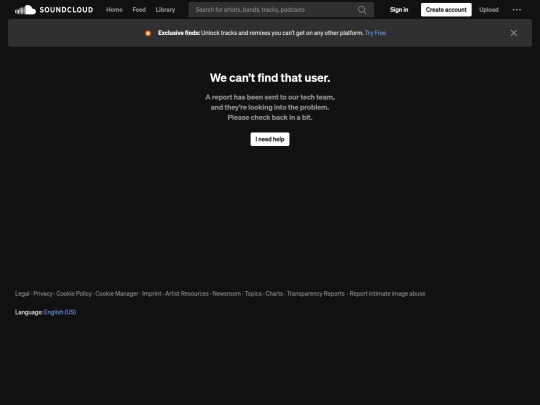540x405 pixels.
Task: Focus the search for artists field
Action: tap(281, 10)
